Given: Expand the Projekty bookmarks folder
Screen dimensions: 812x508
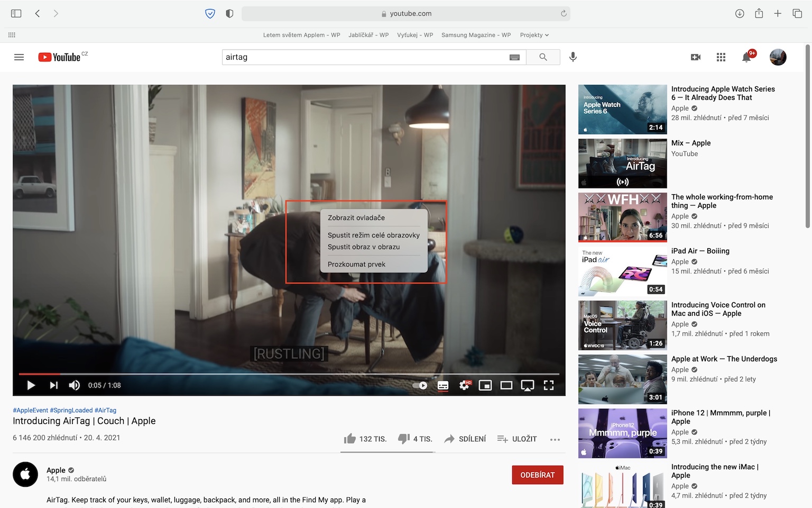Looking at the screenshot, I should tap(534, 35).
